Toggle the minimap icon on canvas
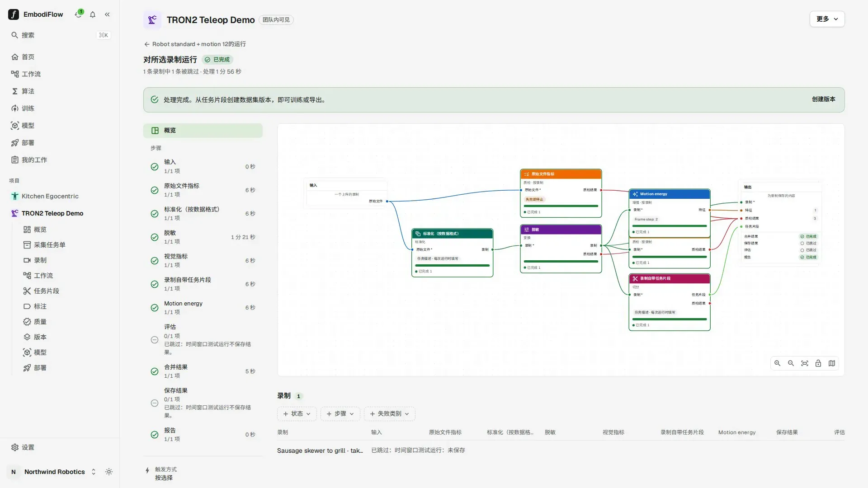Image resolution: width=868 pixels, height=488 pixels. (832, 363)
